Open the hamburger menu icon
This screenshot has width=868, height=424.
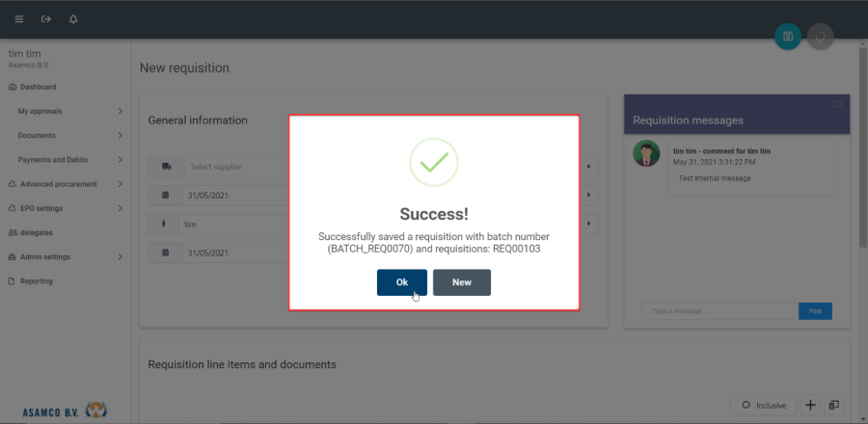coord(19,19)
